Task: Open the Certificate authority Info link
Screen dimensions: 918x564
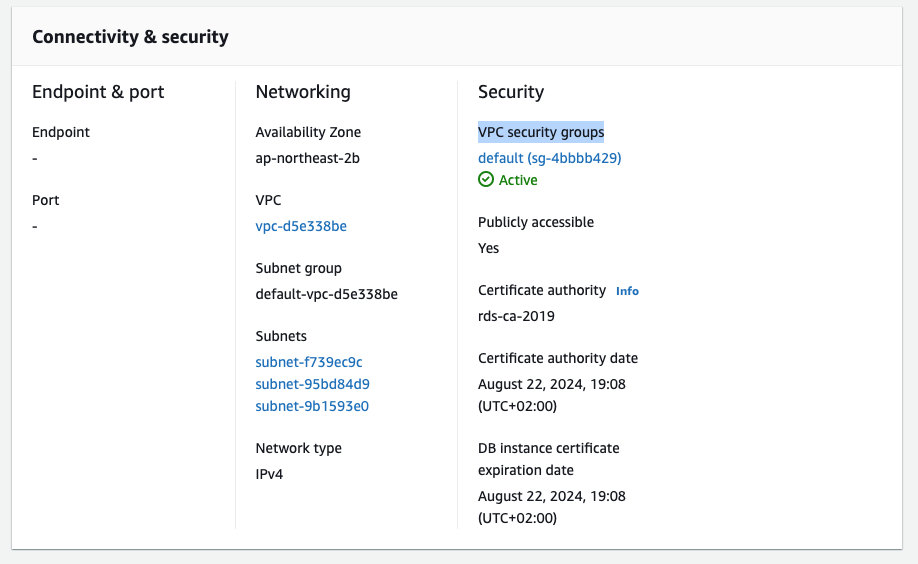Action: point(627,291)
